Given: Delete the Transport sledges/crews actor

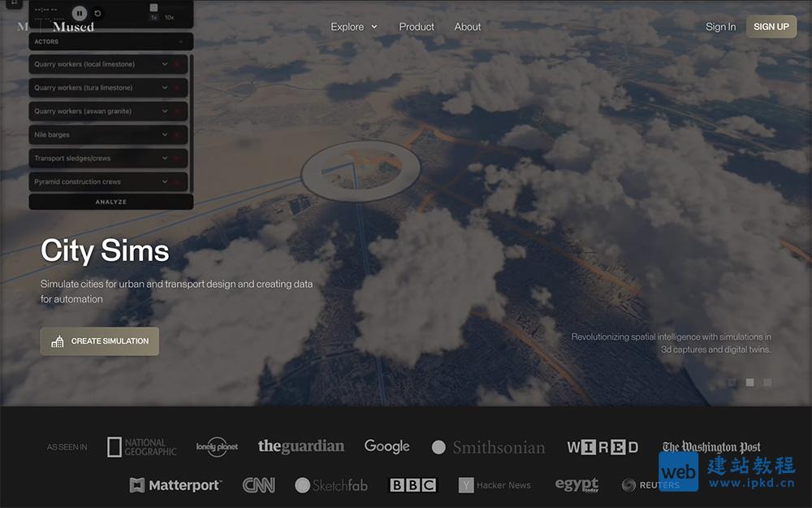Looking at the screenshot, I should pos(177,158).
